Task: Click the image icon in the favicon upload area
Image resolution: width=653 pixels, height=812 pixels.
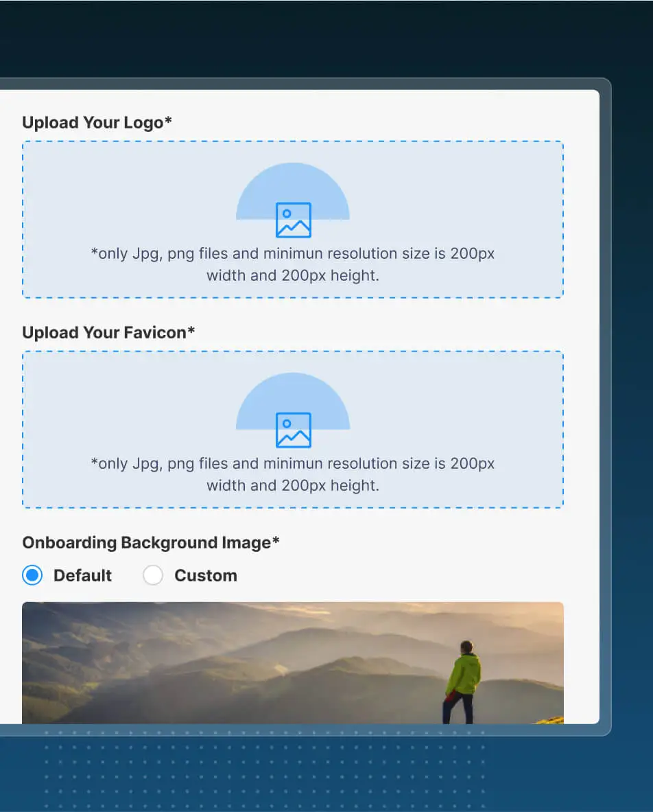Action: click(294, 430)
